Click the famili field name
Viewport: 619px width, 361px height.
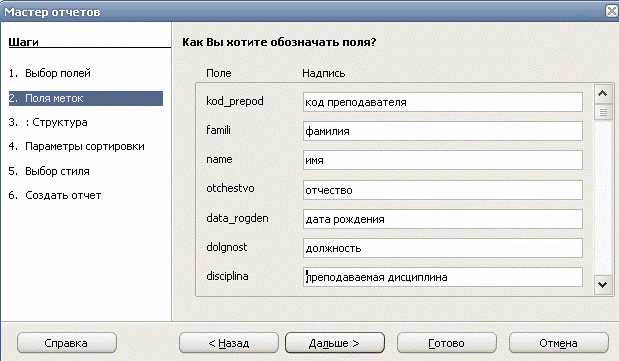[218, 130]
